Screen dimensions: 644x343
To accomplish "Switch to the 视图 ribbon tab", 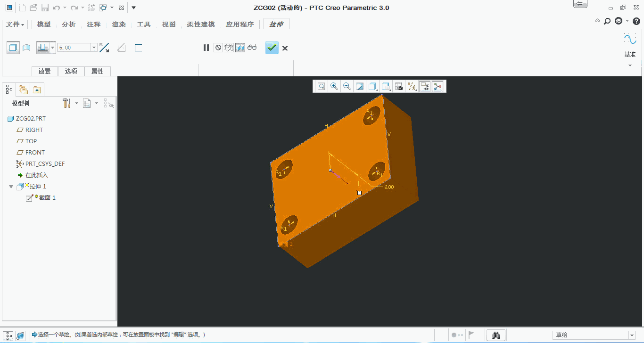I will [169, 24].
